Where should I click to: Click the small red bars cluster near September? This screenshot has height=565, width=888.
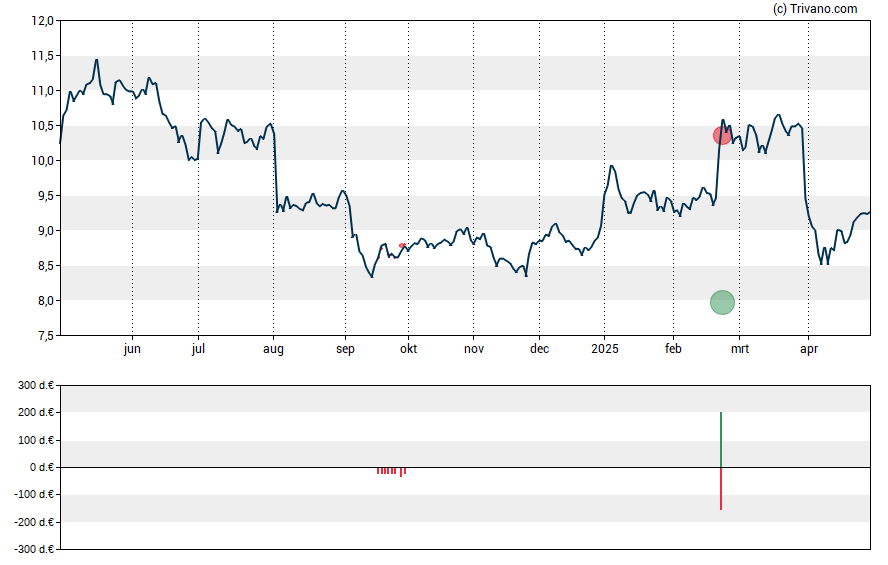point(391,471)
